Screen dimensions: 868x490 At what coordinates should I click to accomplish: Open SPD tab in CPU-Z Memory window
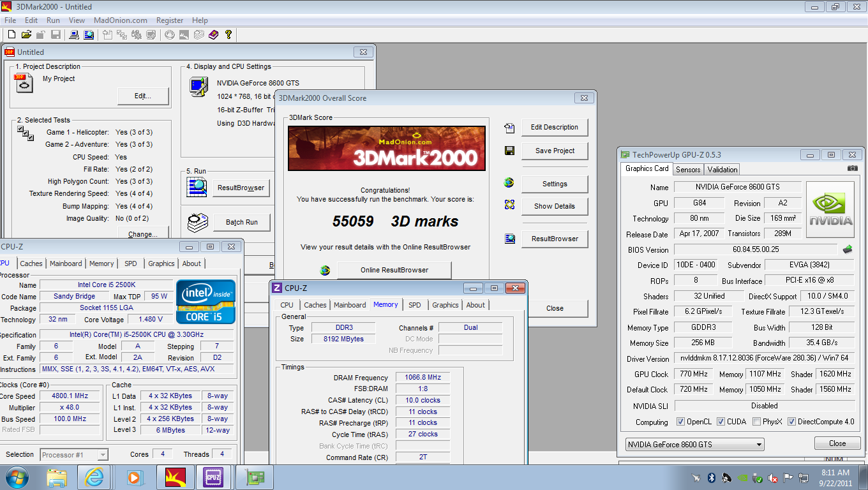coord(414,305)
